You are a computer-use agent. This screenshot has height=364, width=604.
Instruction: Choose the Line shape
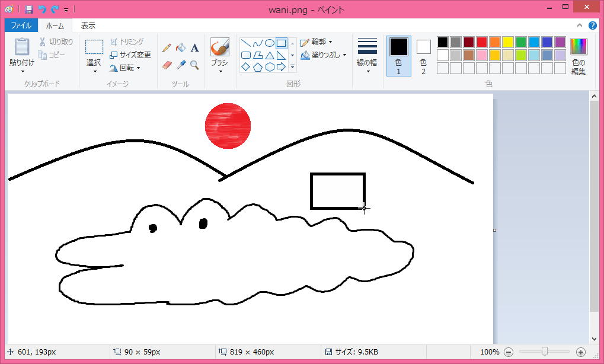pyautogui.click(x=246, y=43)
